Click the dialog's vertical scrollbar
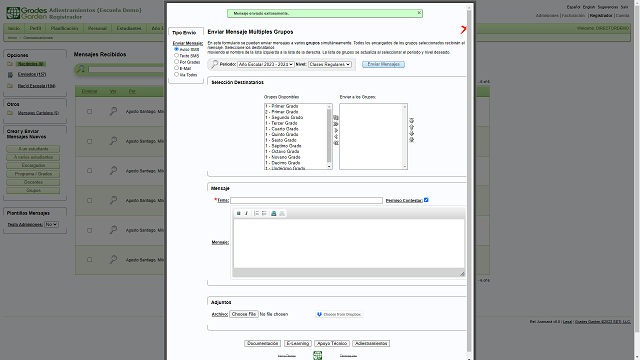Viewport: 640px width, 360px height. (x=469, y=182)
